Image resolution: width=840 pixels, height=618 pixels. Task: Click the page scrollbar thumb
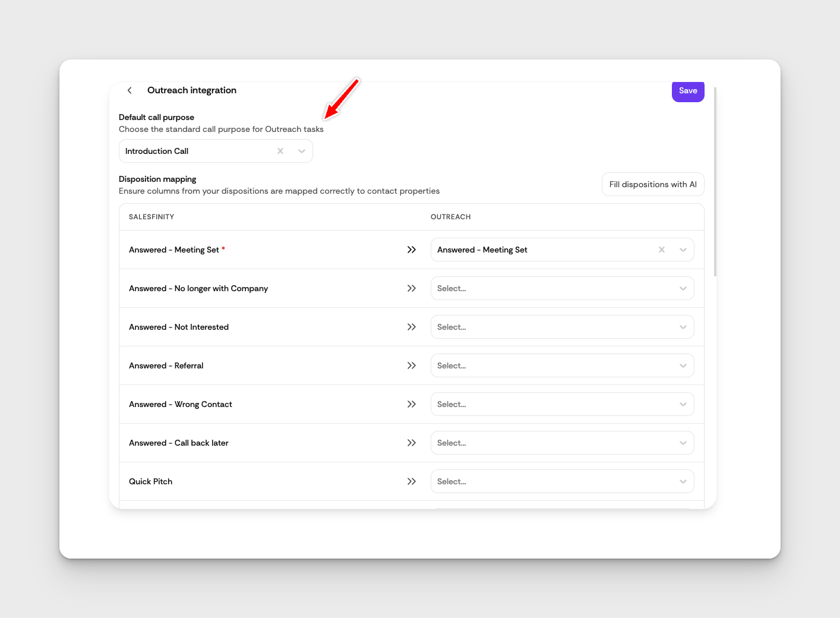[715, 181]
